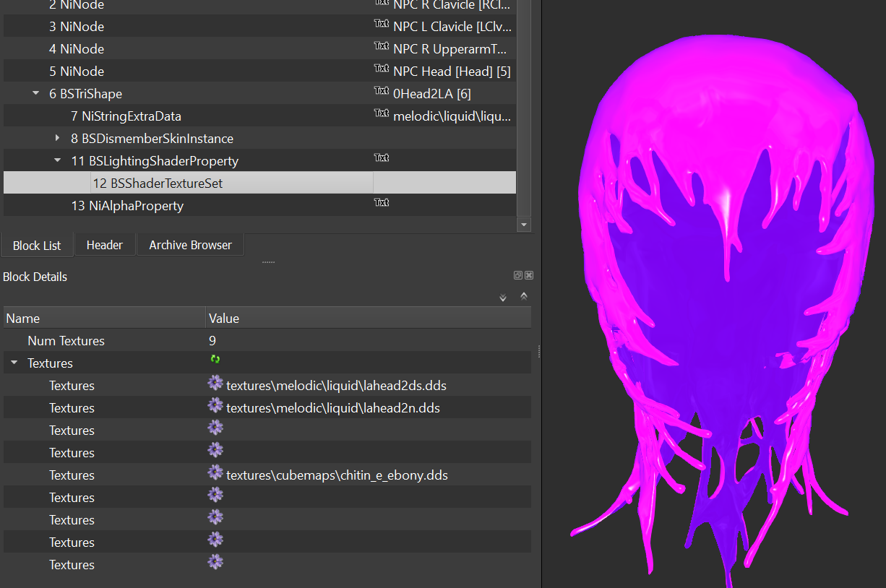The image size is (886, 588).
Task: Click the flower icon next to lahead2ds.dds
Action: coord(215,383)
